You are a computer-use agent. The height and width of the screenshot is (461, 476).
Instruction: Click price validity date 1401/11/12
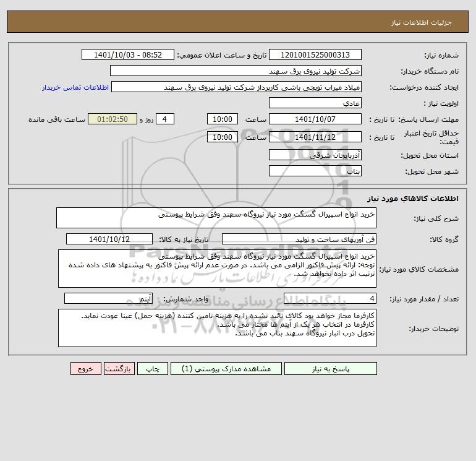click(x=315, y=137)
